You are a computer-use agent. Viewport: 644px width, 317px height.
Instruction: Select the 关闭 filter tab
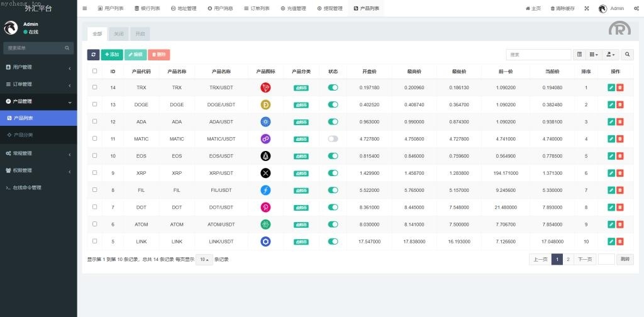tap(119, 34)
